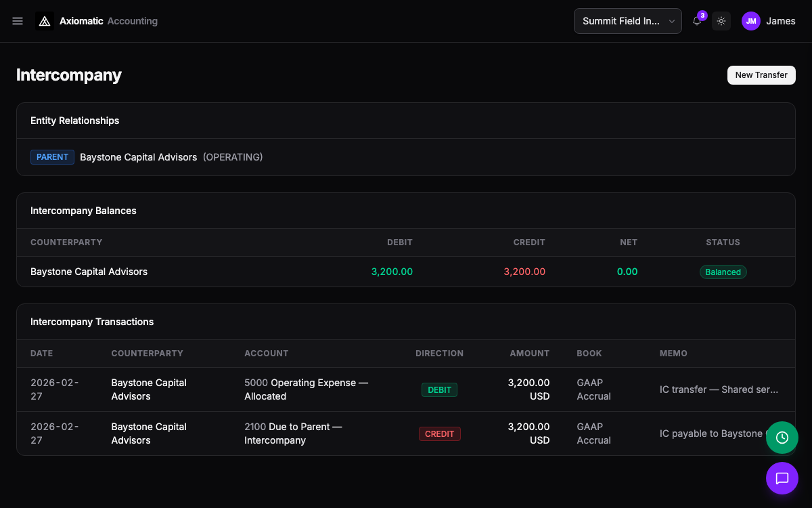Expand the Summit Field entity dropdown
Screen dimensions: 812x508
(x=627, y=21)
